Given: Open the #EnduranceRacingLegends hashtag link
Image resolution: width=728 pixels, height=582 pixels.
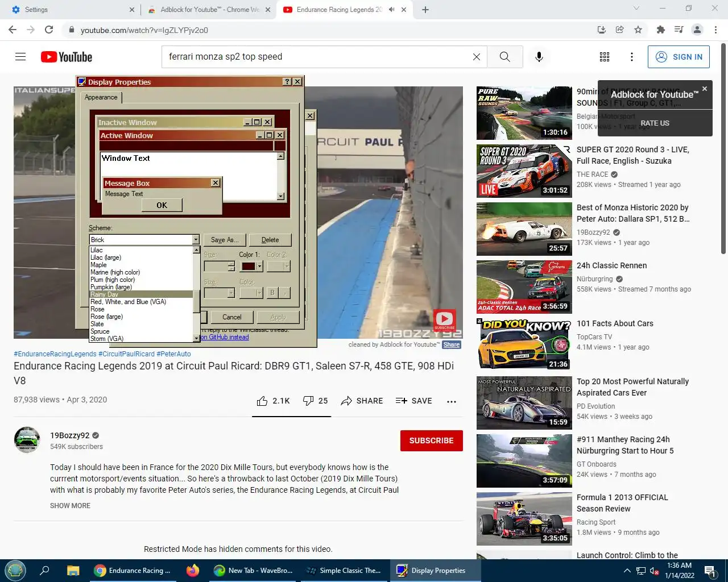Looking at the screenshot, I should (x=55, y=354).
